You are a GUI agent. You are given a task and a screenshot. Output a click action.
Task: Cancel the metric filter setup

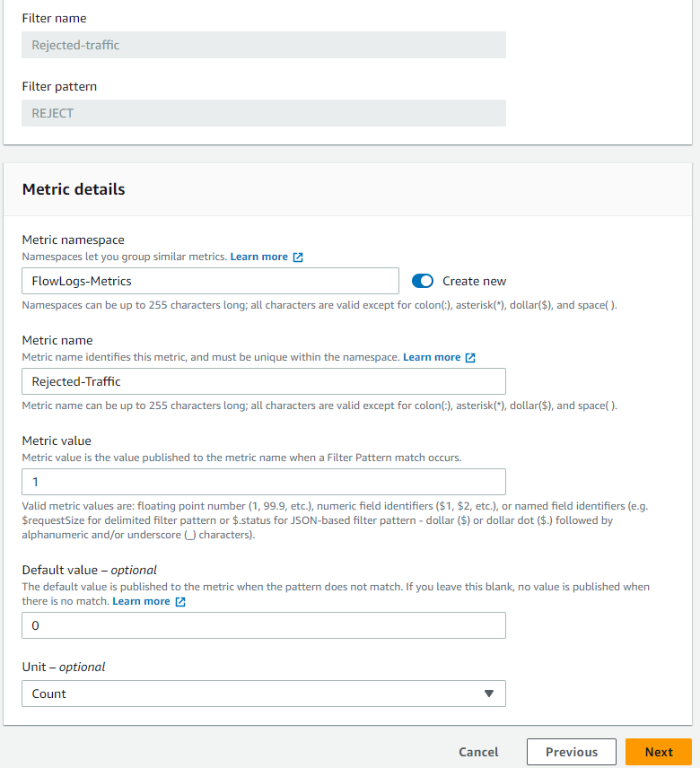tap(478, 752)
